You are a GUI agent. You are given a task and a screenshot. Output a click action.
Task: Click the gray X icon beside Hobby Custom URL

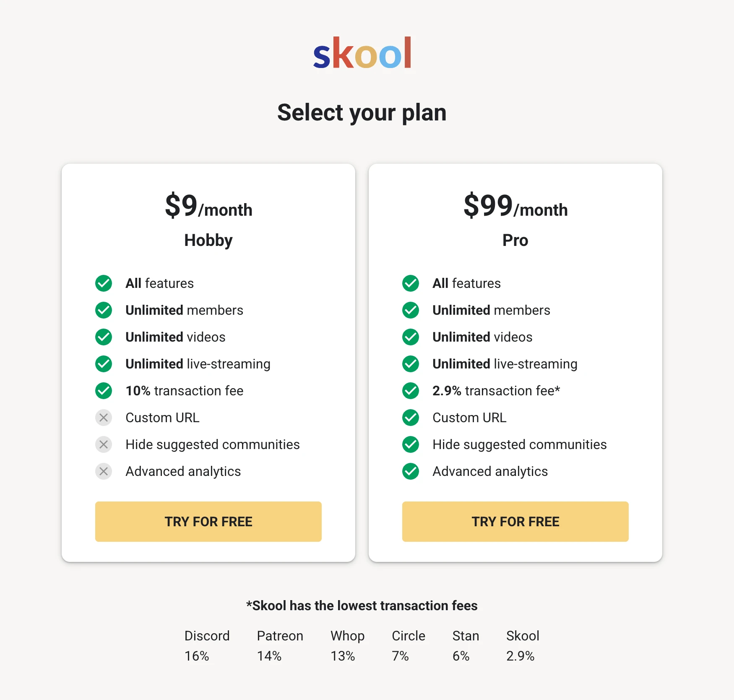click(x=104, y=418)
